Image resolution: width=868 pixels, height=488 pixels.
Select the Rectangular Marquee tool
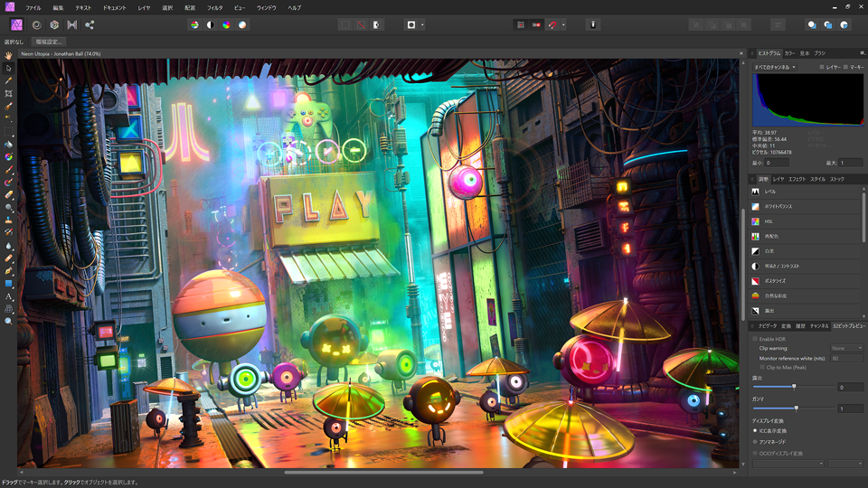pos(8,132)
